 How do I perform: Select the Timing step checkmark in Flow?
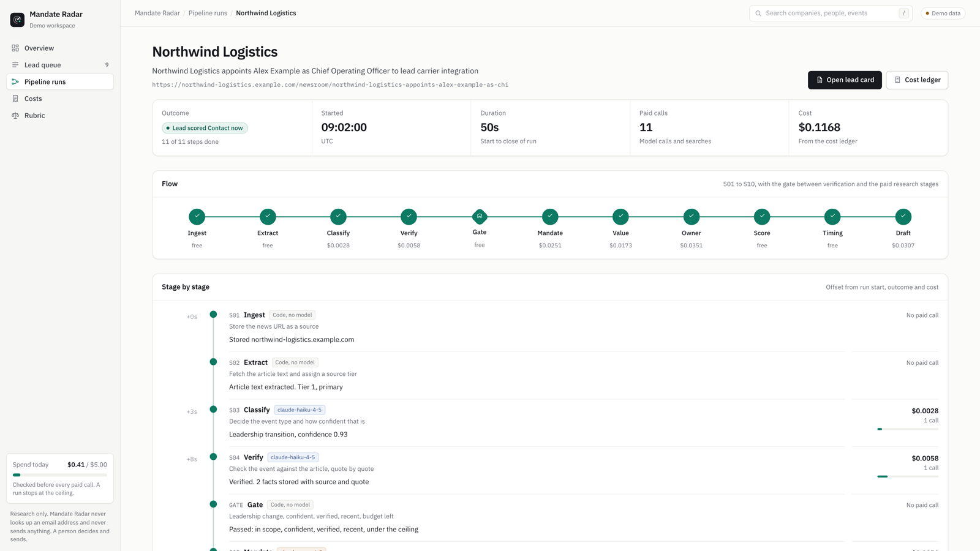pos(832,216)
